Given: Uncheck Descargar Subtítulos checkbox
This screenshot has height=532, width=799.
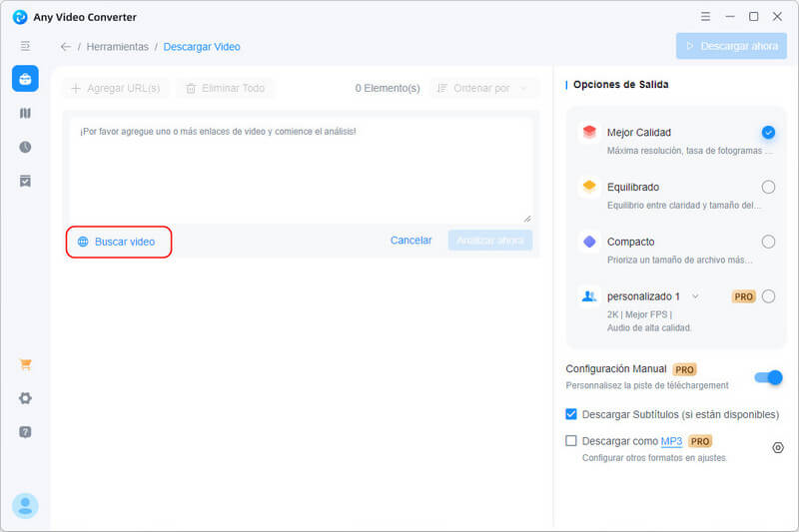Looking at the screenshot, I should coord(571,414).
